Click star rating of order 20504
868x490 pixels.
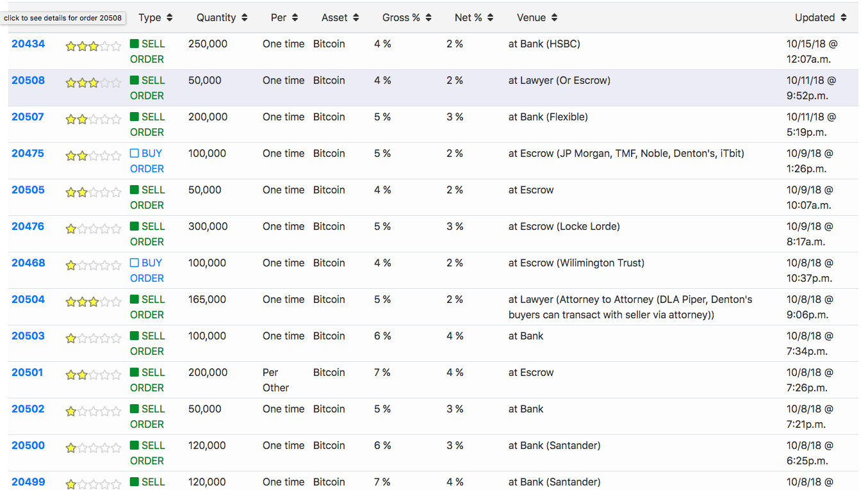93,302
